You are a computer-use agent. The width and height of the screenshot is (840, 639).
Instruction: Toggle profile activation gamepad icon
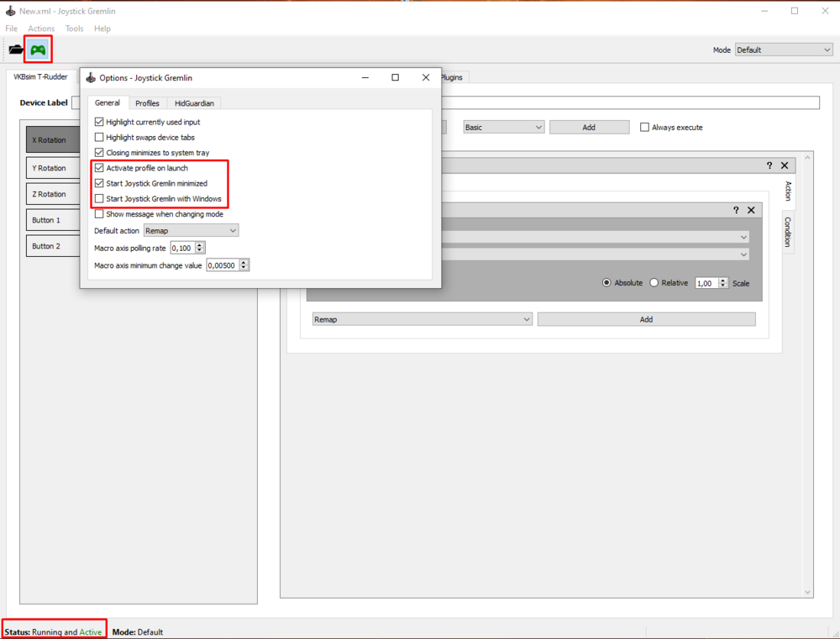tap(38, 50)
